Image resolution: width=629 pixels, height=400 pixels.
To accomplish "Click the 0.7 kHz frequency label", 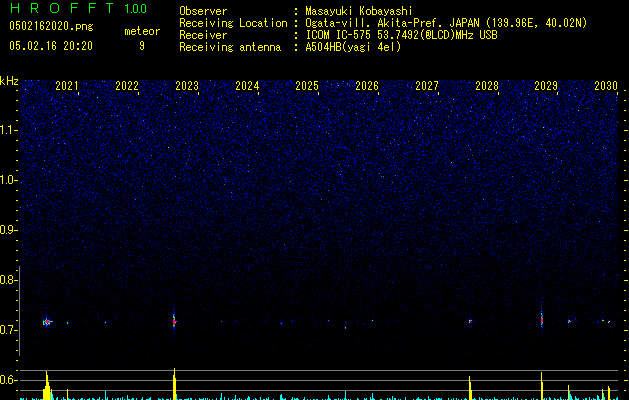I will 8,330.
